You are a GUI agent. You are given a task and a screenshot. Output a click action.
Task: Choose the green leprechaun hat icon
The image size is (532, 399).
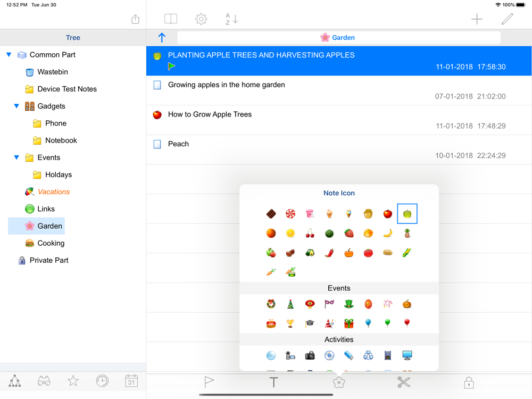[349, 304]
